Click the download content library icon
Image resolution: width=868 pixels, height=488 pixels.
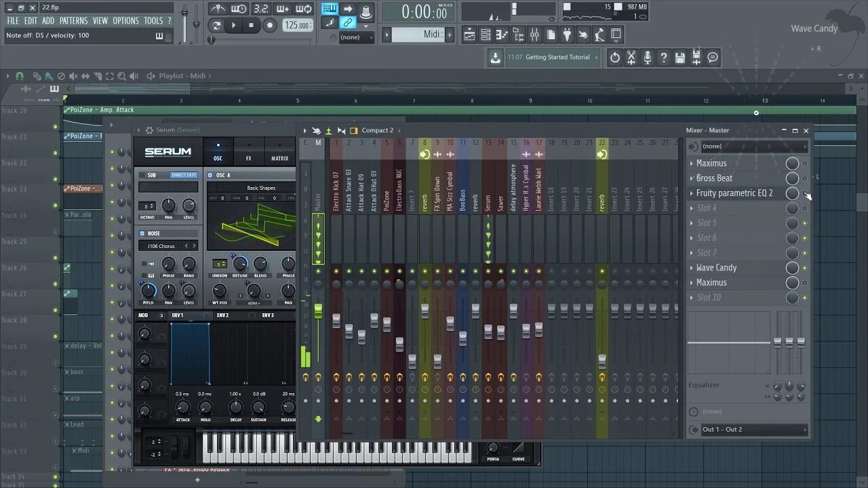pyautogui.click(x=495, y=58)
